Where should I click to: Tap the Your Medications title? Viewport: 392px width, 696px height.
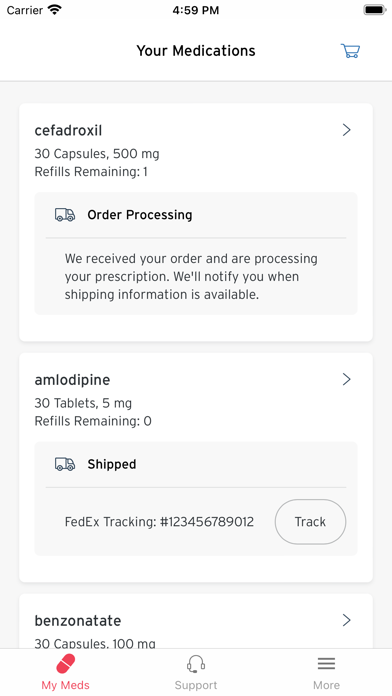coord(196,51)
